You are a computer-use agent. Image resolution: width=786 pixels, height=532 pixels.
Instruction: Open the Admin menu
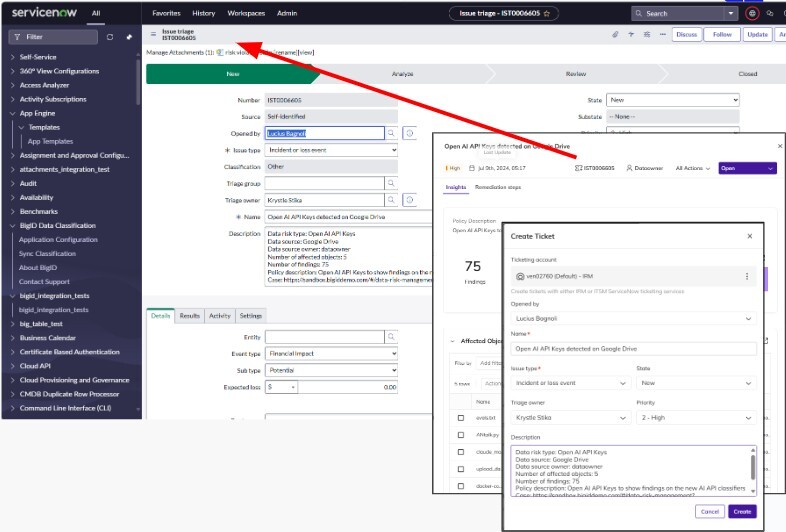pyautogui.click(x=287, y=14)
